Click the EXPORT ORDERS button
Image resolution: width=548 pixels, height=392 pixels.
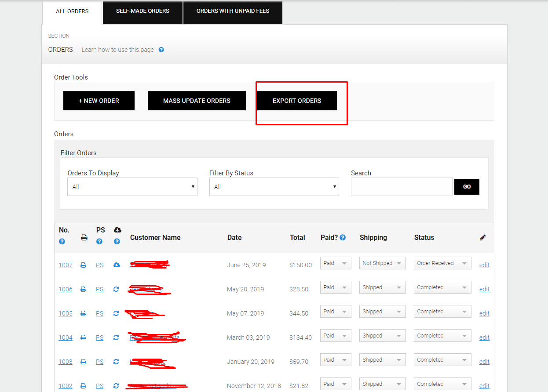(297, 101)
